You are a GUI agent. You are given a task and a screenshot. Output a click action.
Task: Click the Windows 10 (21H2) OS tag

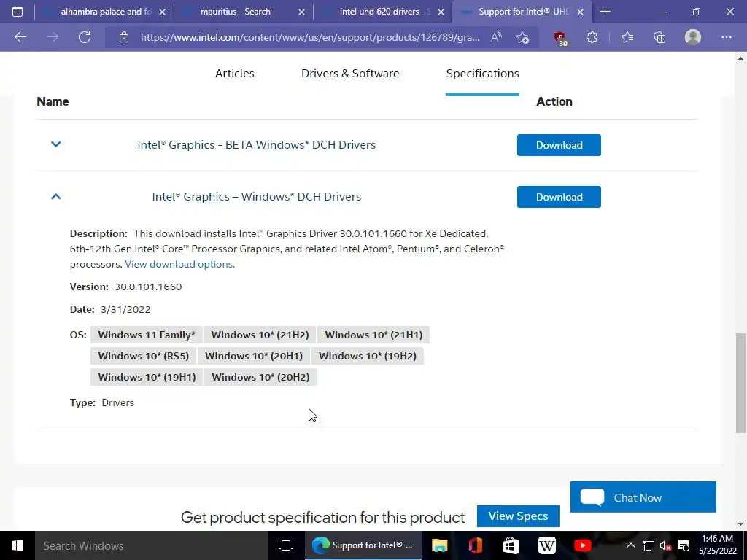(x=260, y=335)
